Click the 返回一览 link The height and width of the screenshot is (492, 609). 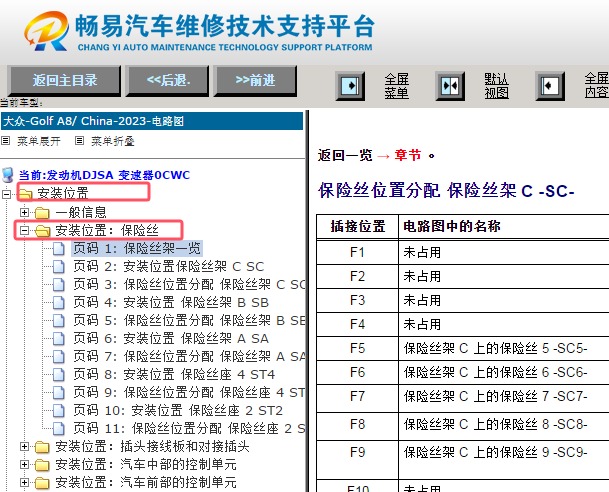[x=345, y=155]
